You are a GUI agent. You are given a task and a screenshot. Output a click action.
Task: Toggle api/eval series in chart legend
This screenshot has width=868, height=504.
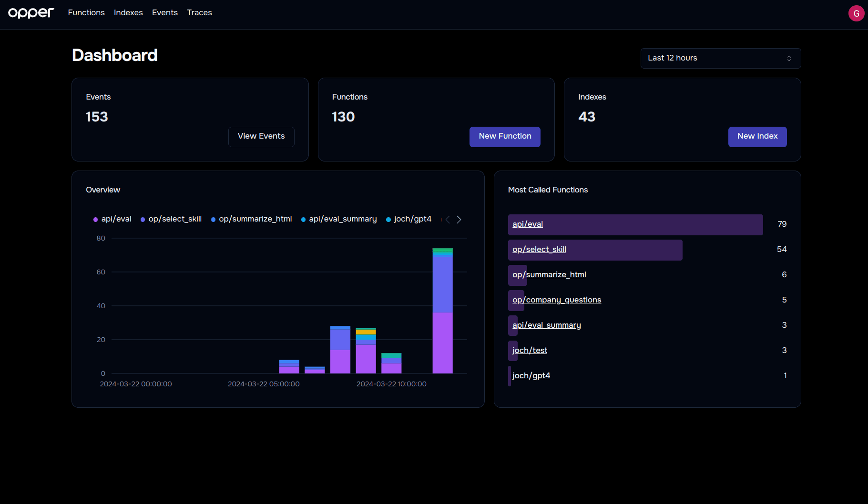pos(112,219)
